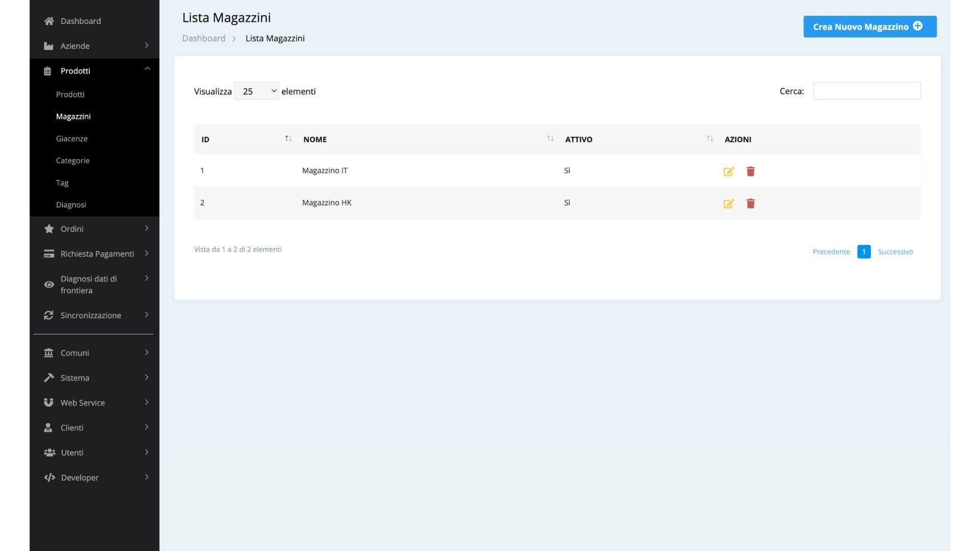Expand the Utenti menu chevron
Screen dimensions: 980x551
(146, 452)
